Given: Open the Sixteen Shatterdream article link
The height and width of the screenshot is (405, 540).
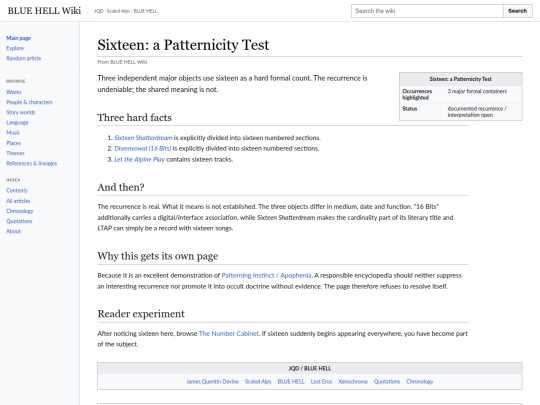Looking at the screenshot, I should [143, 138].
